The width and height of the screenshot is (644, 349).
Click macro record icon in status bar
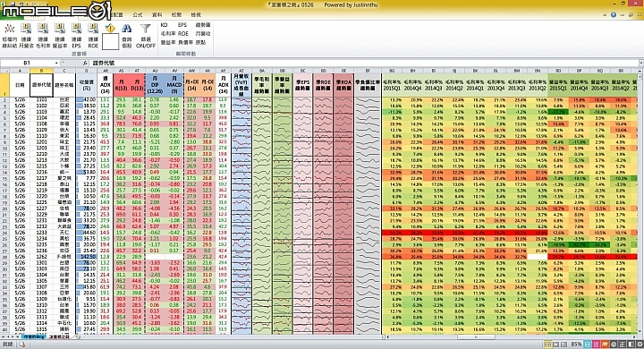(22, 344)
